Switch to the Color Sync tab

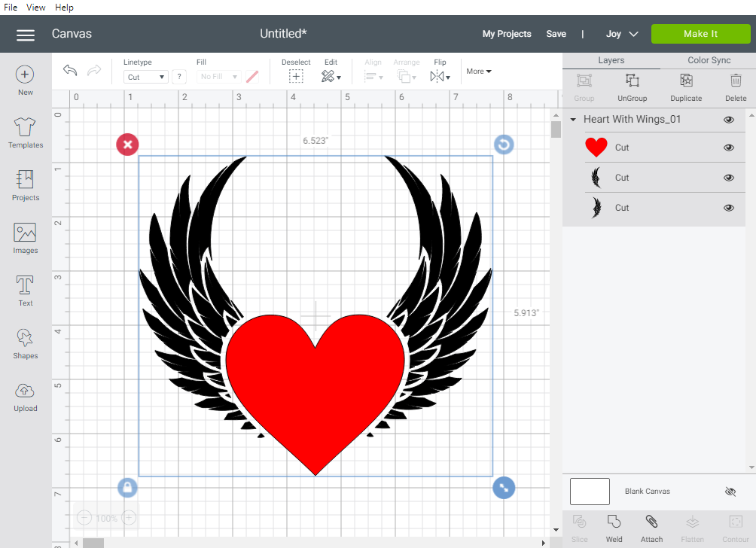pos(709,60)
